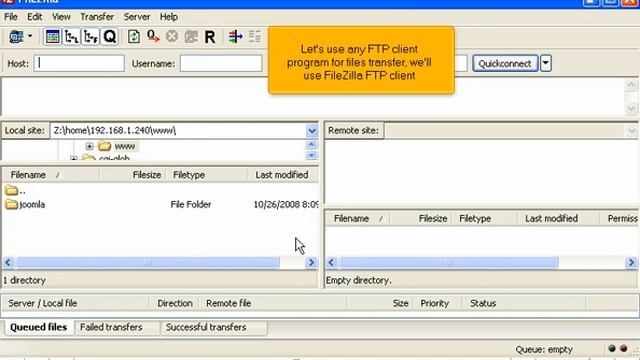Toggle the transfer queue Q icon
The height and width of the screenshot is (360, 640).
point(109,37)
